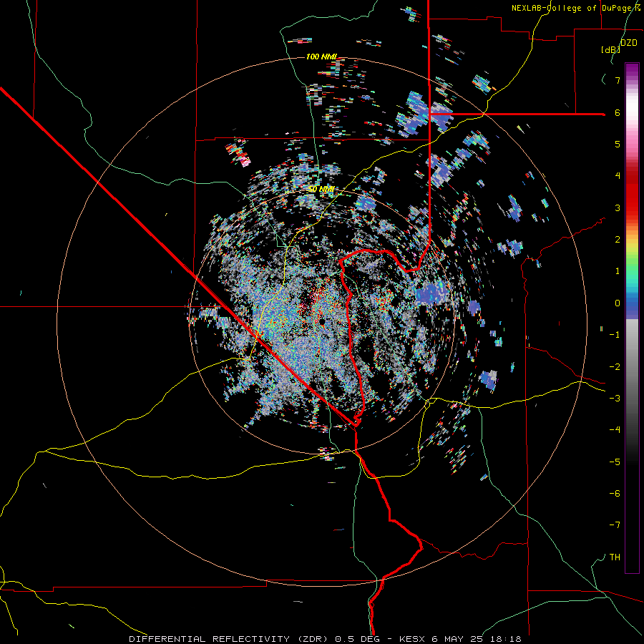Screen dimensions: 644x644
Task: Click the "4" value on the color scale
Action: click(618, 176)
